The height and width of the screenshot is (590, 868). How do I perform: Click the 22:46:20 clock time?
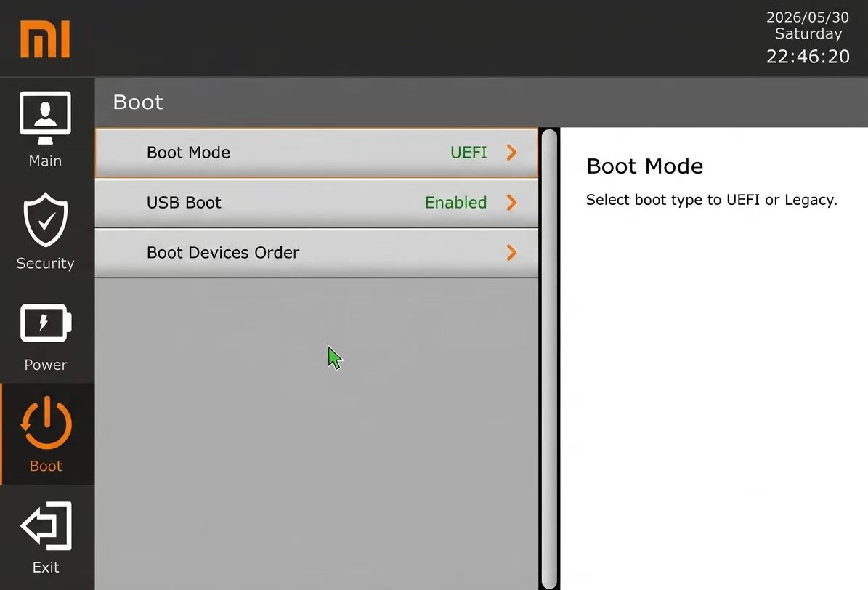[x=808, y=57]
